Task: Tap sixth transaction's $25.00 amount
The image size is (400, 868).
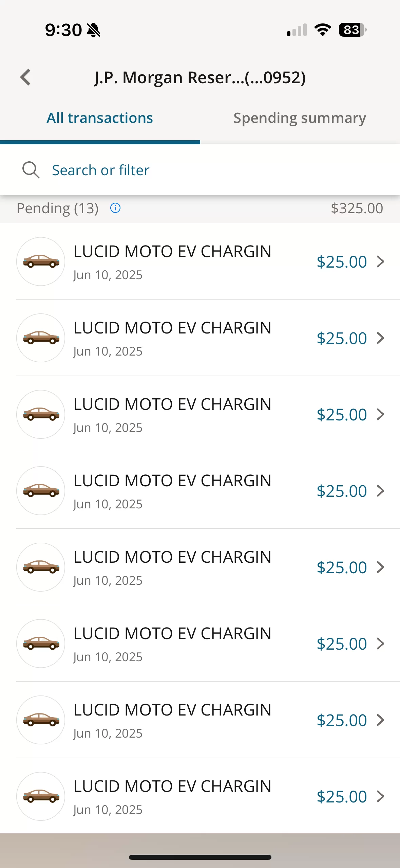Action: click(x=342, y=644)
